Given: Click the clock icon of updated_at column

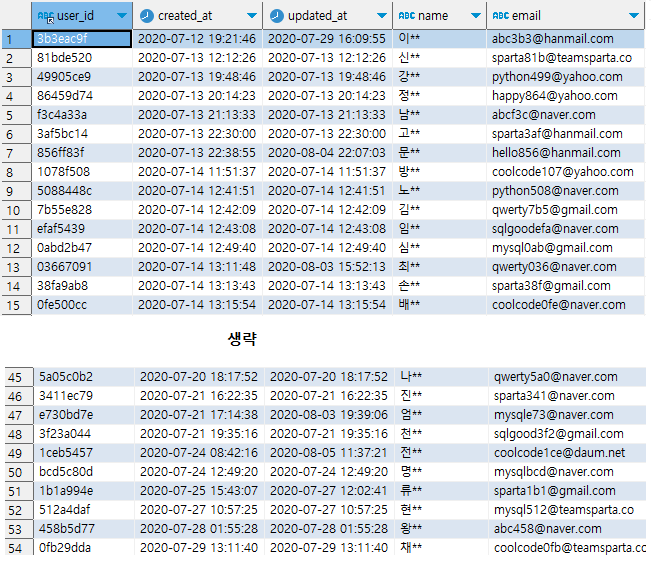Looking at the screenshot, I should click(x=277, y=16).
